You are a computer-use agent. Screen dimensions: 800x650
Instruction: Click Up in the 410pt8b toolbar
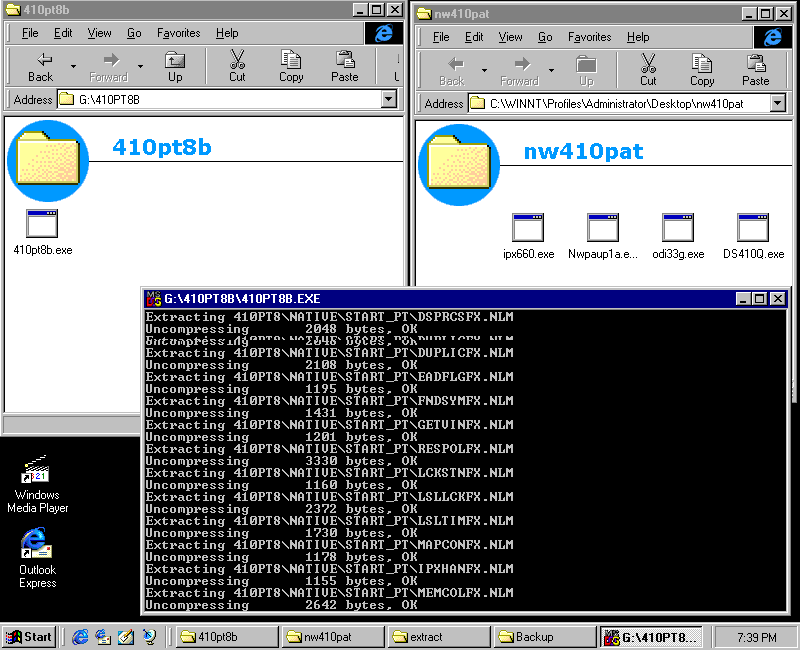175,66
